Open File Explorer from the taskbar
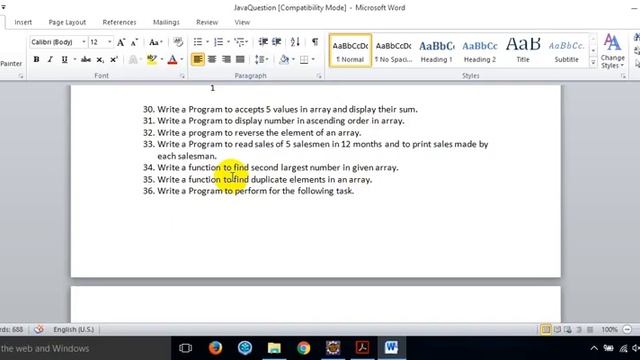The height and width of the screenshot is (360, 640). tap(274, 348)
